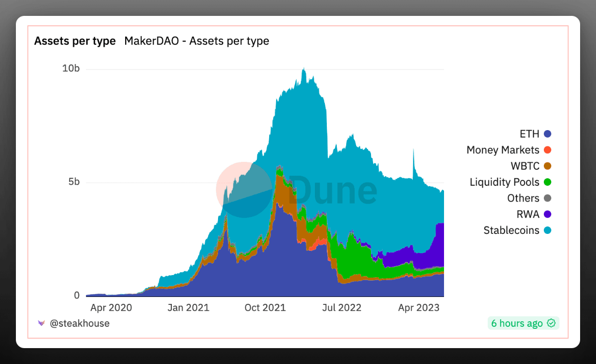This screenshot has width=596, height=364.
Task: Toggle the Stablecoins legend label
Action: point(511,230)
